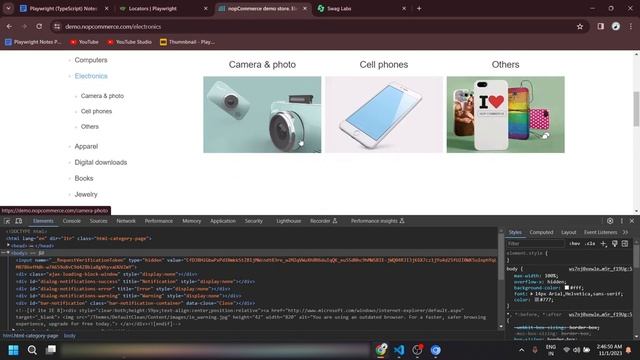Click the Cell phones heading link
Screen dimensions: 640x360
tap(384, 64)
